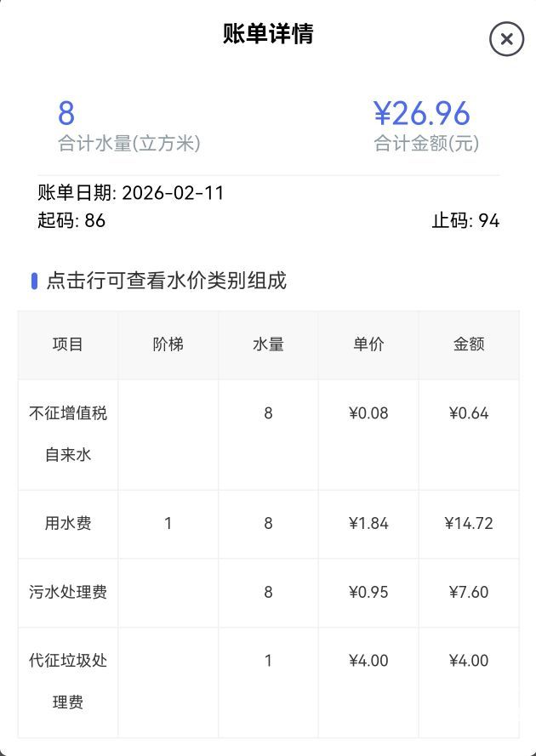Click the 项目 column header
Screen dimensions: 536x756
(68, 344)
